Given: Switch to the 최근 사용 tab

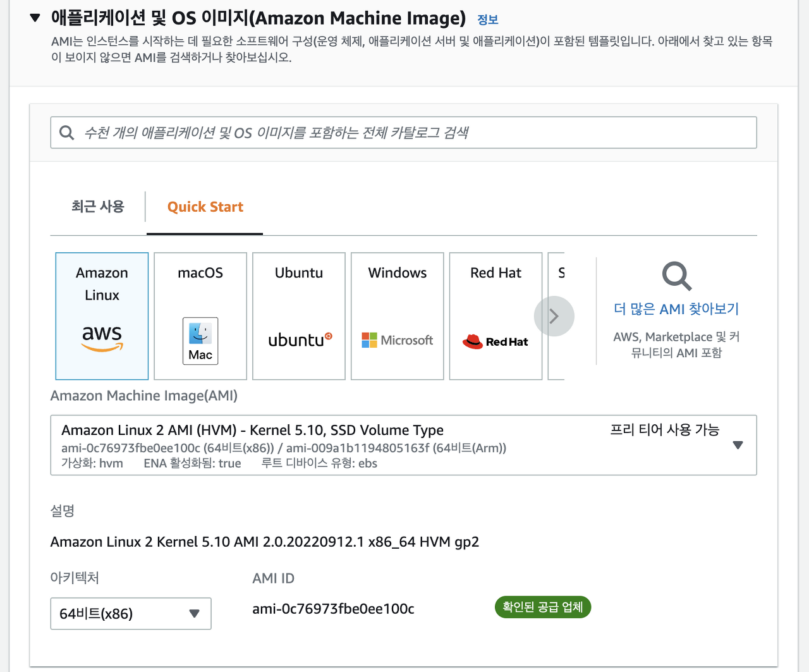Looking at the screenshot, I should (x=98, y=207).
